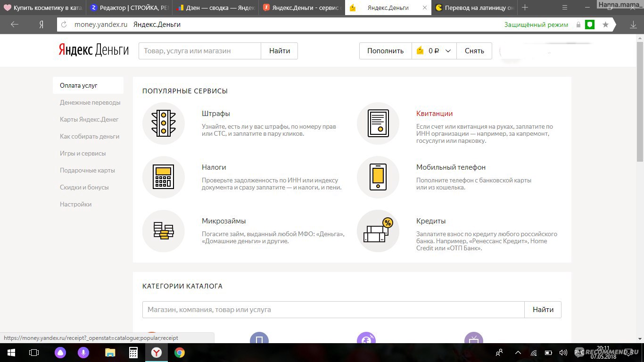This screenshot has width=644, height=362.
Task: Open Игры и сервисы in the sidebar
Action: [x=83, y=153]
